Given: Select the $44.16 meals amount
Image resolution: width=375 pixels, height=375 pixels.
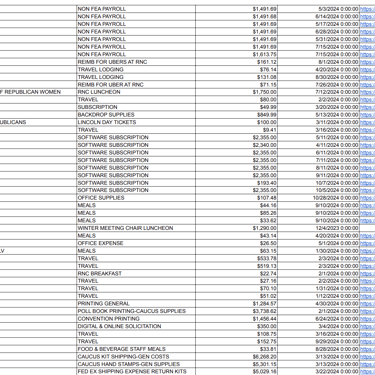Looking at the screenshot, I should coord(236,205).
